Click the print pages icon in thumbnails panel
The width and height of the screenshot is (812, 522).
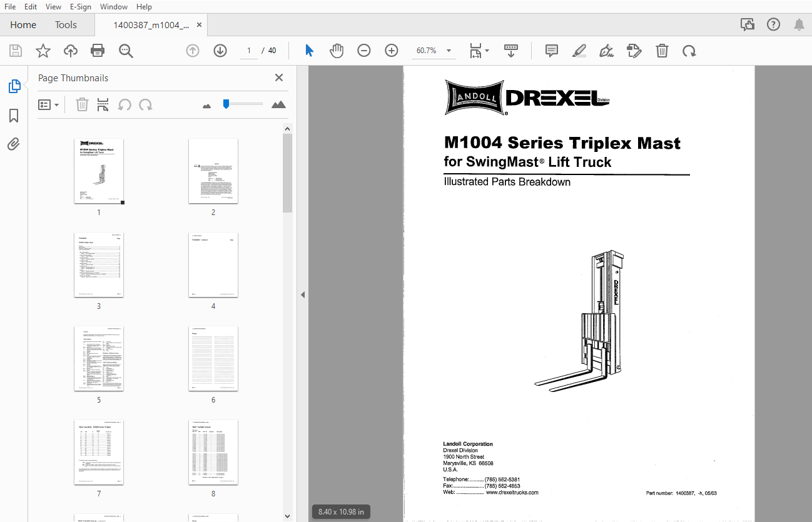click(103, 104)
